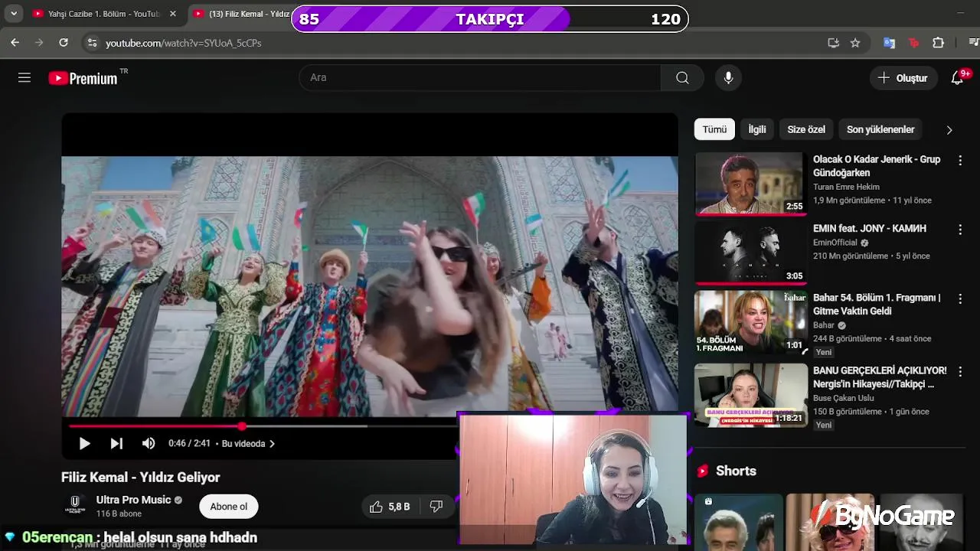The width and height of the screenshot is (980, 551).
Task: Open the Olacak O Kadar Jenerik title link
Action: pos(877,166)
